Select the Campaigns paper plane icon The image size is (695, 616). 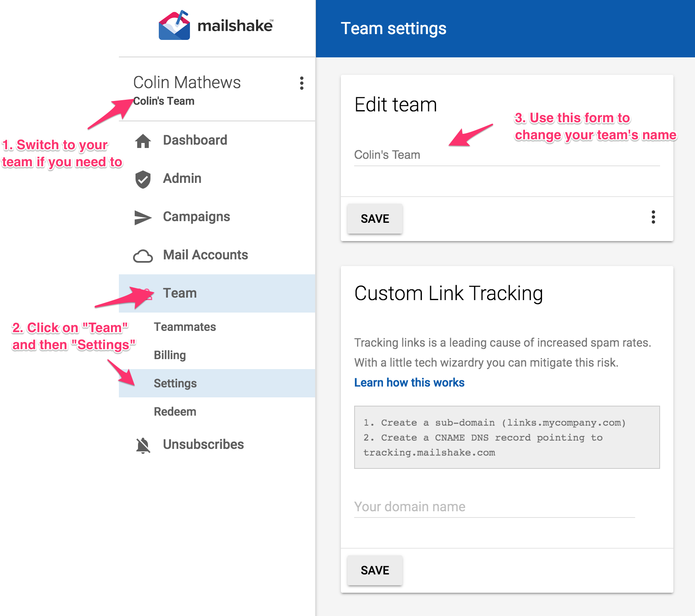coord(143,218)
